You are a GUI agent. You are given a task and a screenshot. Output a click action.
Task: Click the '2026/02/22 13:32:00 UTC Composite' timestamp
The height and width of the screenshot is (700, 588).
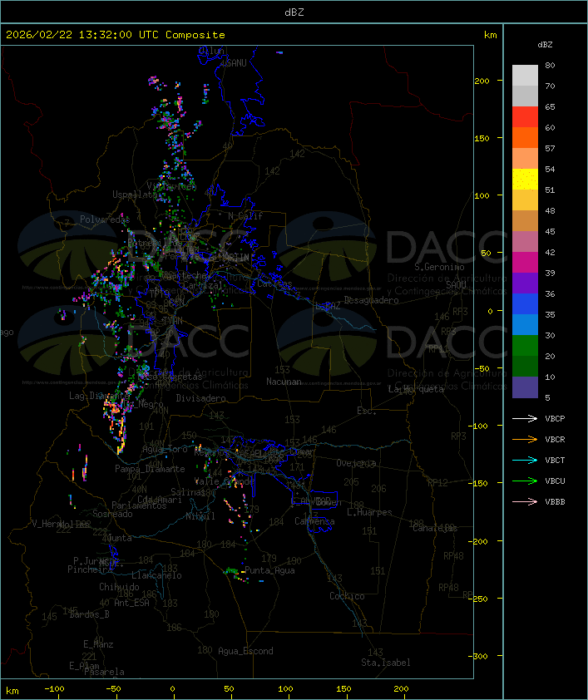116,35
